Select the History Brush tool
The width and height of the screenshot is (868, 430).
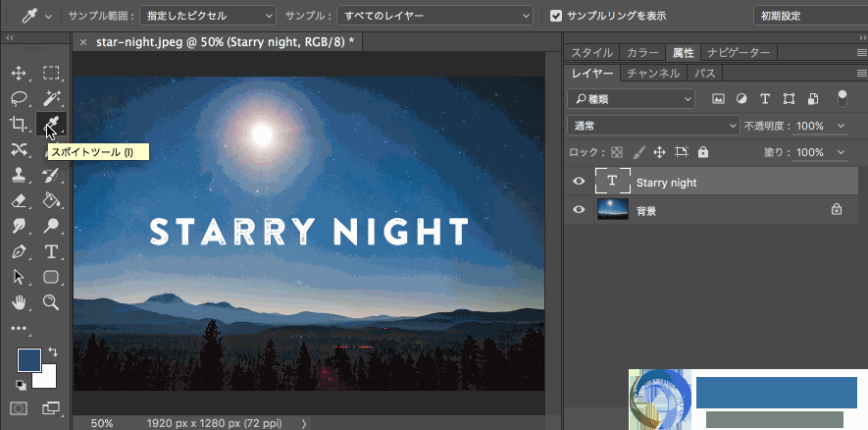pos(51,175)
